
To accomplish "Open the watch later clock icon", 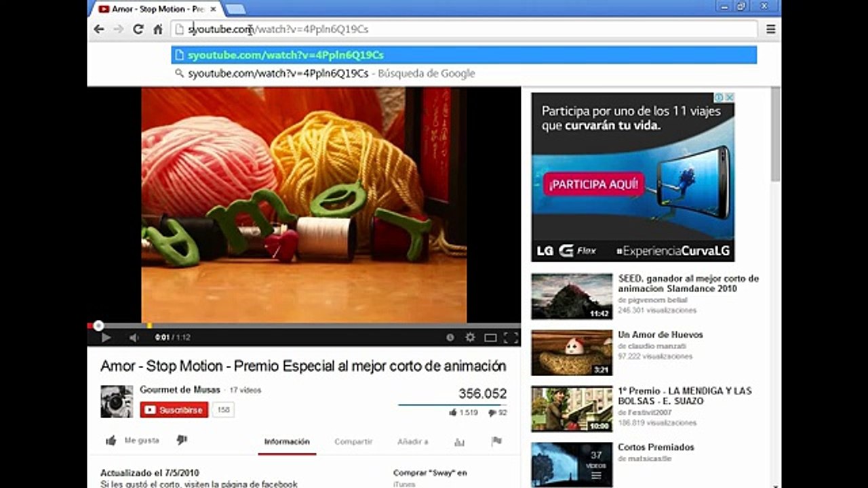I will (450, 338).
